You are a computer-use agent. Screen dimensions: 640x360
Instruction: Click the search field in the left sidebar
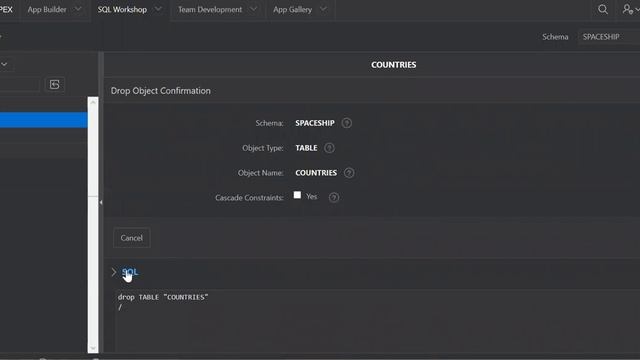[x=20, y=84]
